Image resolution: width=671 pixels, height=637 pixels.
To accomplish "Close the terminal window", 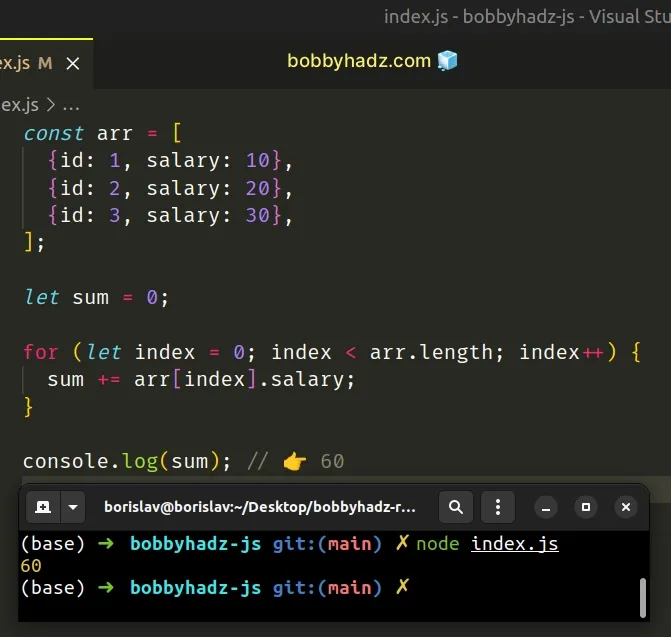I will pyautogui.click(x=626, y=507).
